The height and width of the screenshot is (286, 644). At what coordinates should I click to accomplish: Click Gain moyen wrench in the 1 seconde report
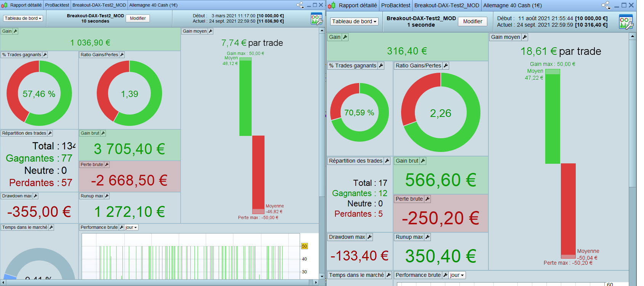click(525, 37)
